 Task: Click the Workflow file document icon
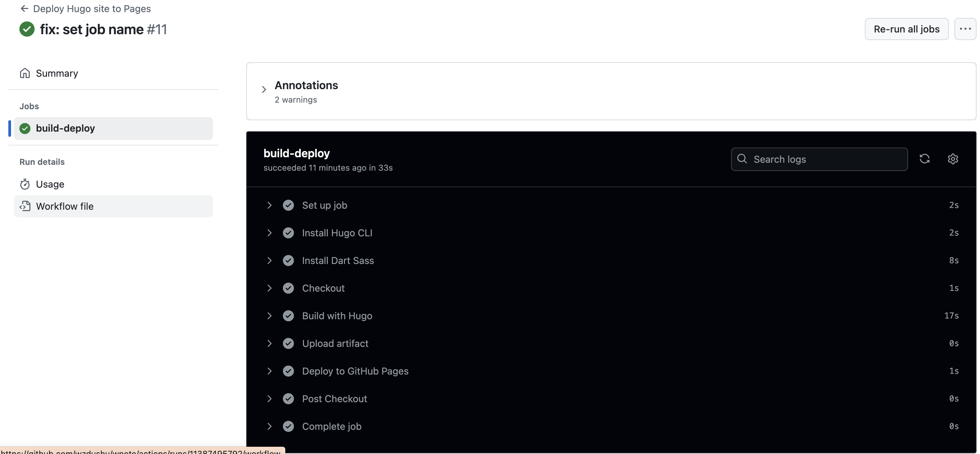[x=24, y=206]
